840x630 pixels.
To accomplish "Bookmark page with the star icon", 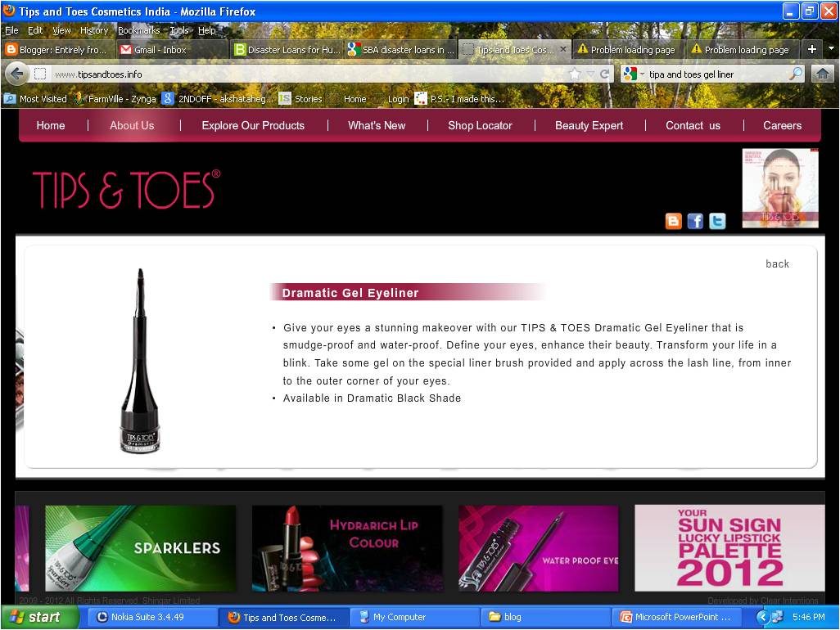I will point(575,74).
